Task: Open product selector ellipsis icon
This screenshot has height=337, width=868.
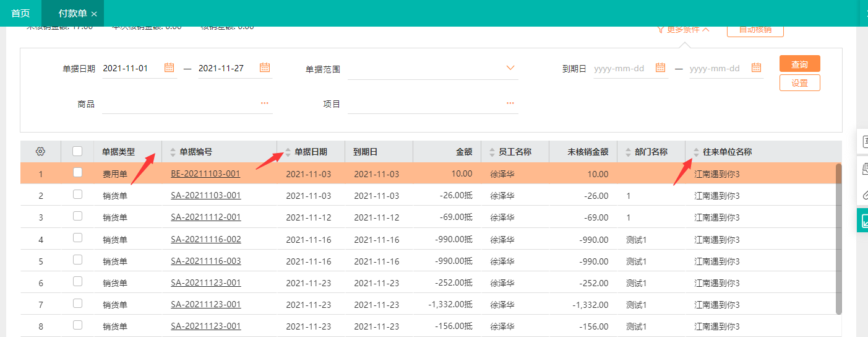Action: (265, 103)
